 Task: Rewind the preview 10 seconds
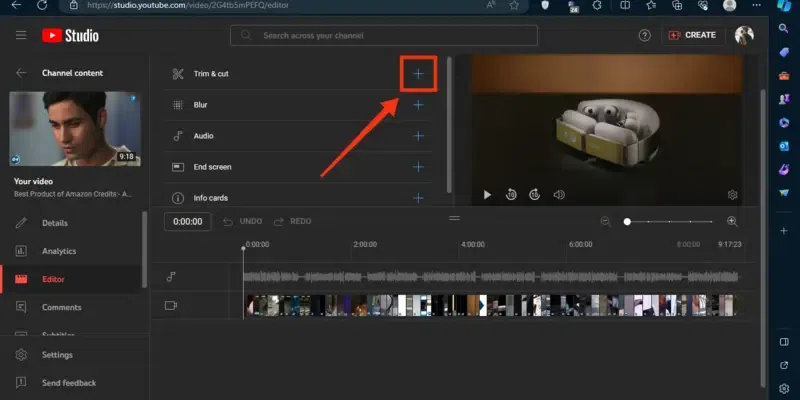point(511,195)
